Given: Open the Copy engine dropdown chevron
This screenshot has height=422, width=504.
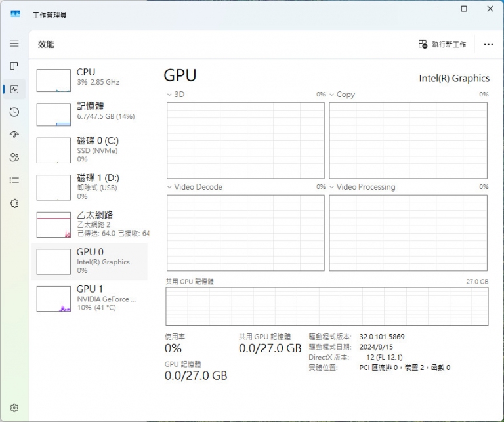Looking at the screenshot, I should pyautogui.click(x=331, y=95).
